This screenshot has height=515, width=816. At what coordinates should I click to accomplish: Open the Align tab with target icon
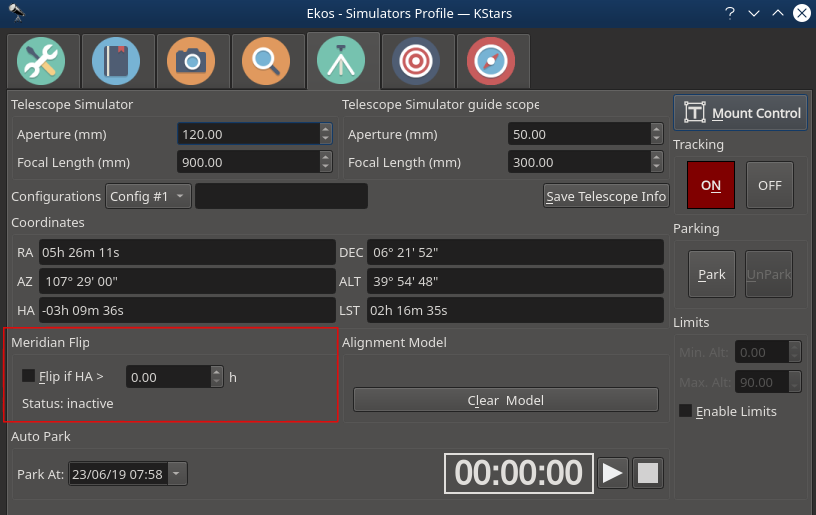[x=416, y=61]
